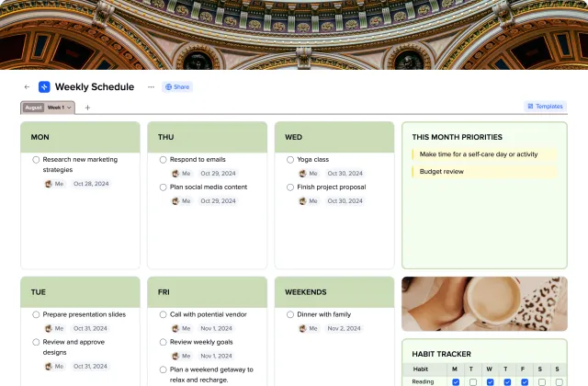Image resolution: width=588 pixels, height=386 pixels.
Task: Open the Oct 31, 2024 date on Prepare presentation slides
Action: click(x=90, y=329)
